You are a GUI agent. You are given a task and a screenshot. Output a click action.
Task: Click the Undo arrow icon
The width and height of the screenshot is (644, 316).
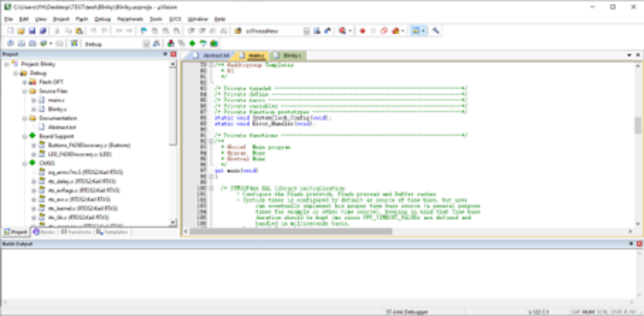[93, 30]
